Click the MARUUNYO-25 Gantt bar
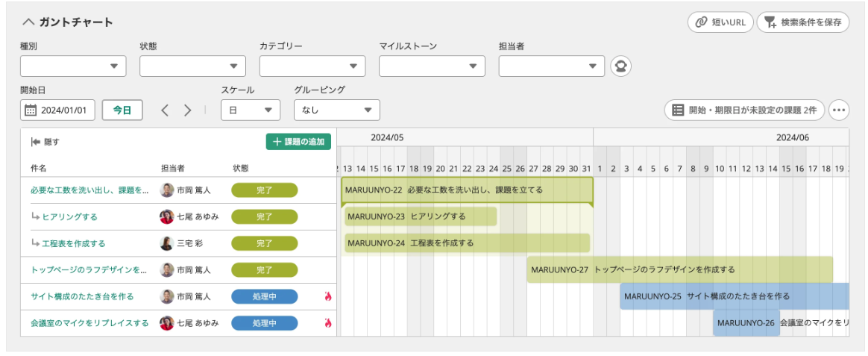868x356 pixels. [735, 296]
